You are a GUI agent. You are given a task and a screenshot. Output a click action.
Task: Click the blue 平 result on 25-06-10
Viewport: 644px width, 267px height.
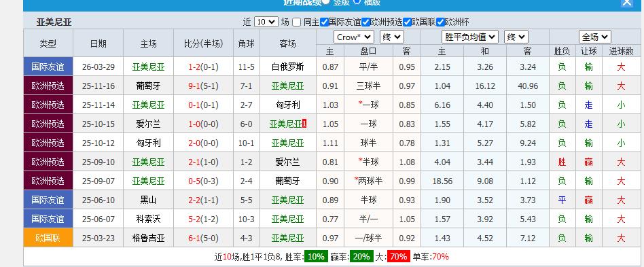562,200
